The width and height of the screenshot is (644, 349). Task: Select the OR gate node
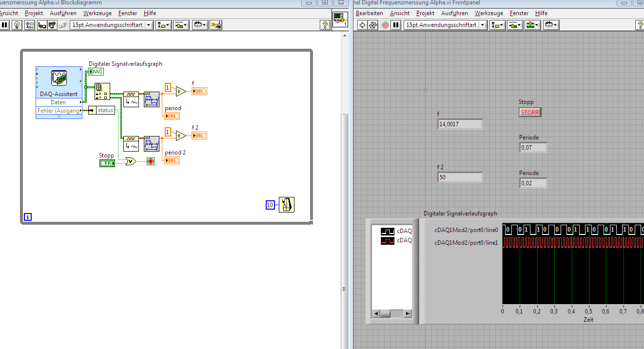(131, 161)
